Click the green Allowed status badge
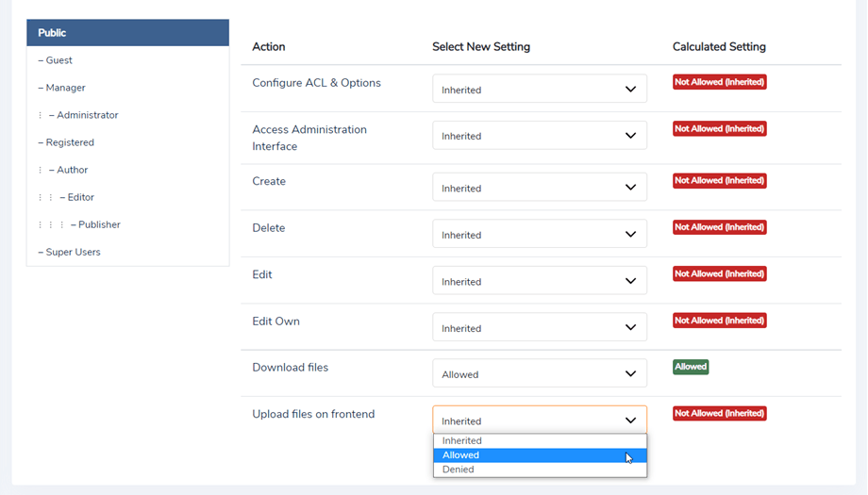 point(691,367)
